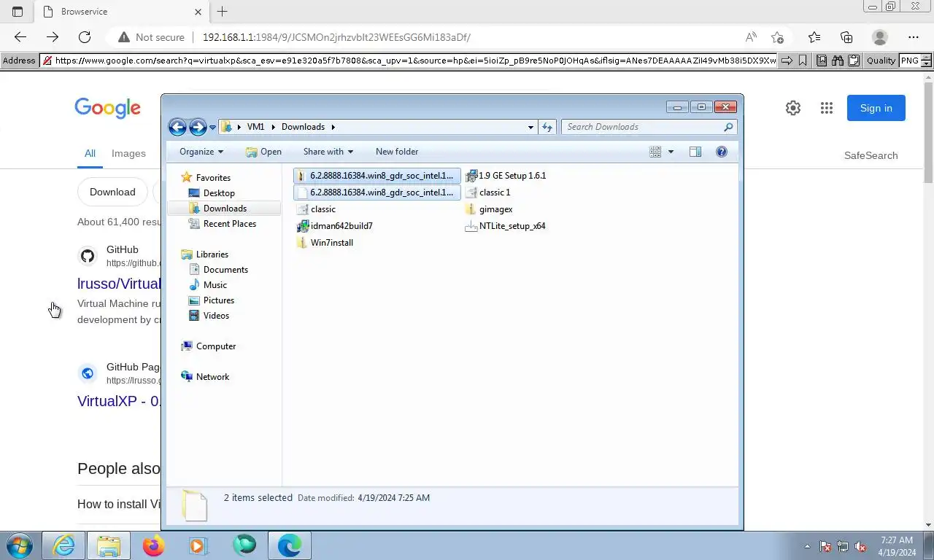Click Open in the Explorer toolbar
Screen dimensions: 934x560
263,152
